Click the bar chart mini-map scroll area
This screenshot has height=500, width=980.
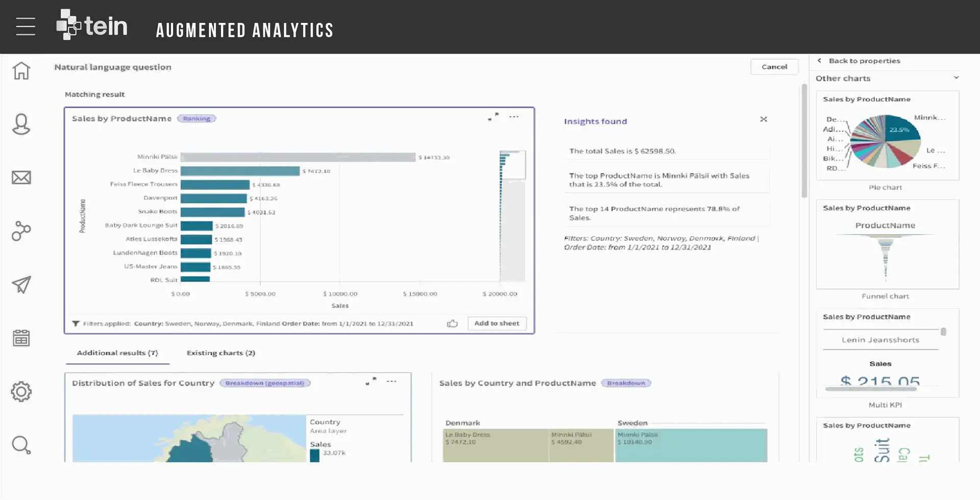(x=512, y=216)
